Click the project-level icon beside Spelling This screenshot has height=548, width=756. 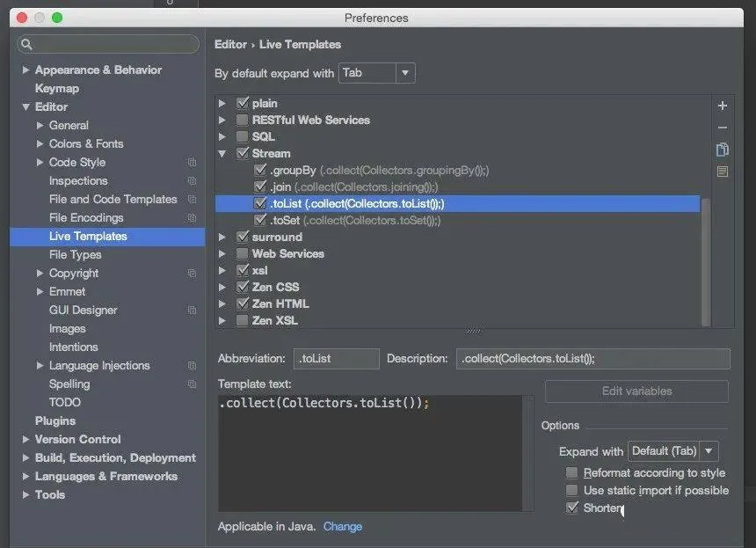click(x=192, y=384)
